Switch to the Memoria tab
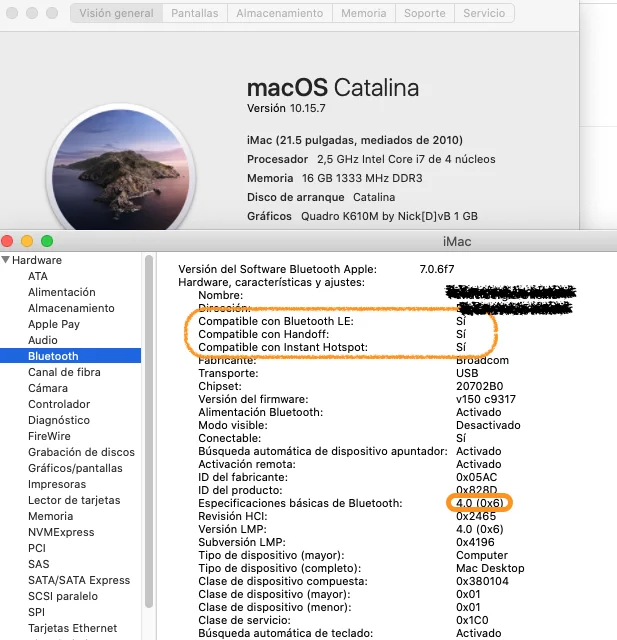This screenshot has height=640, width=617. (364, 13)
